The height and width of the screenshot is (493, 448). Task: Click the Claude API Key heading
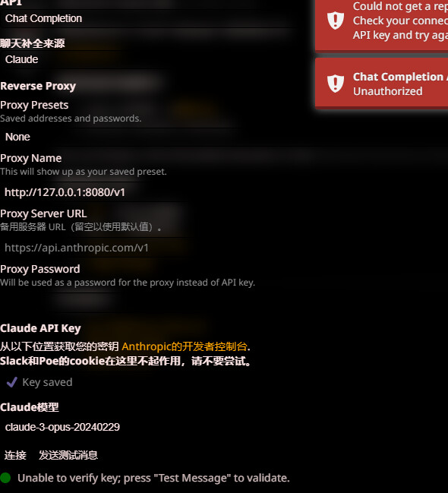[40, 328]
